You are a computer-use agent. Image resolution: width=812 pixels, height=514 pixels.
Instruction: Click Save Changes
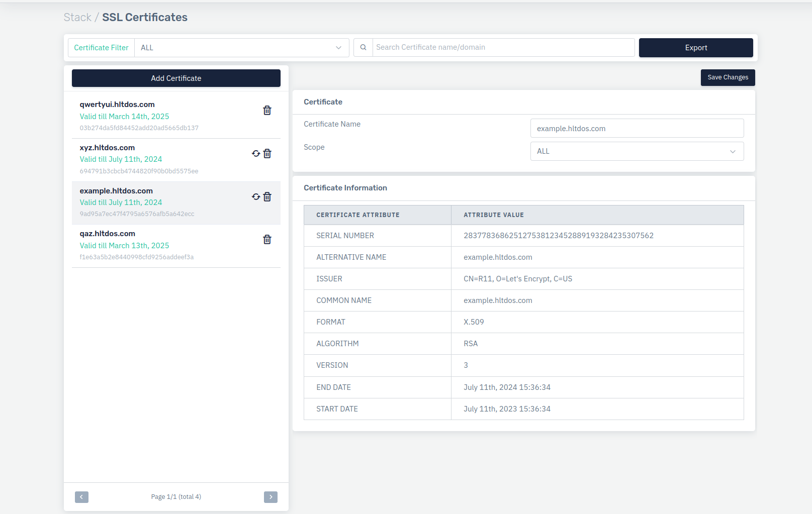728,77
